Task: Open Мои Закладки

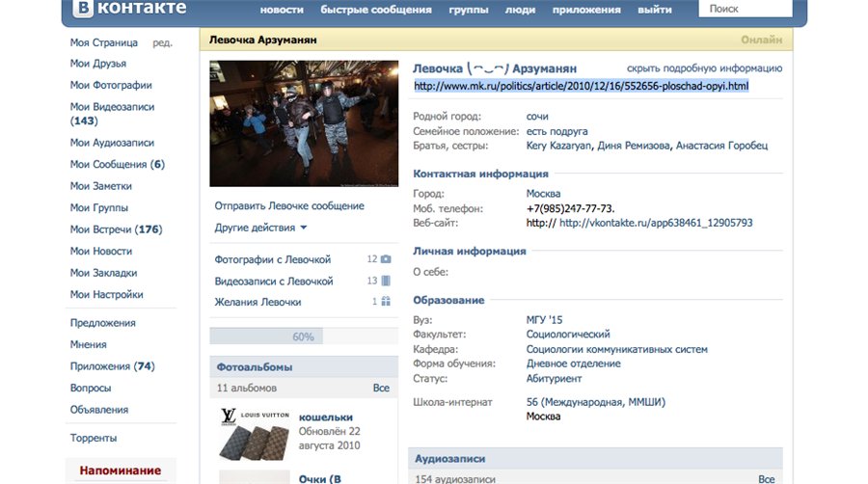Action: coord(103,273)
